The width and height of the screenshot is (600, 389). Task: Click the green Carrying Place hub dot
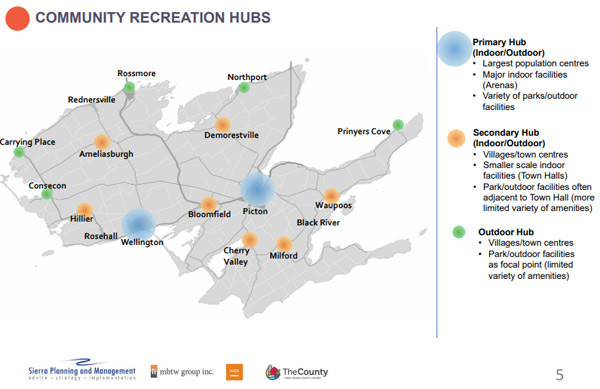coord(19,152)
